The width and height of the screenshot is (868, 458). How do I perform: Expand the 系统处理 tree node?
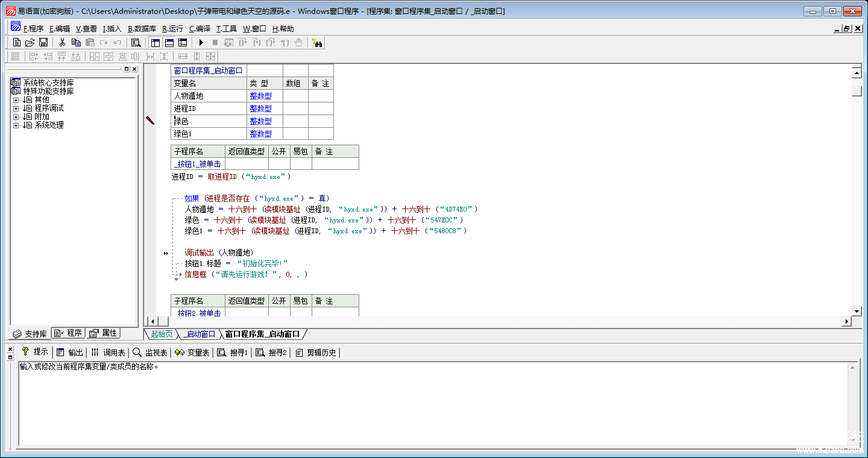click(16, 125)
